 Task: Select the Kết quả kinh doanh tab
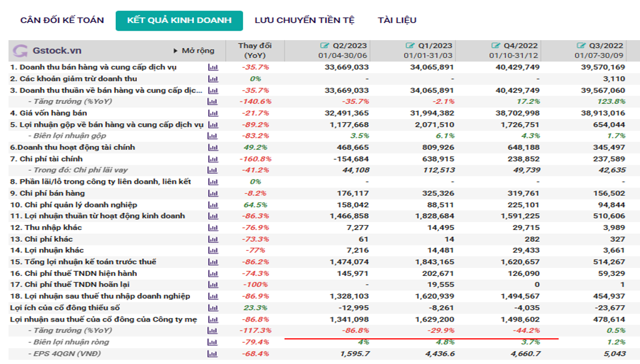click(179, 21)
